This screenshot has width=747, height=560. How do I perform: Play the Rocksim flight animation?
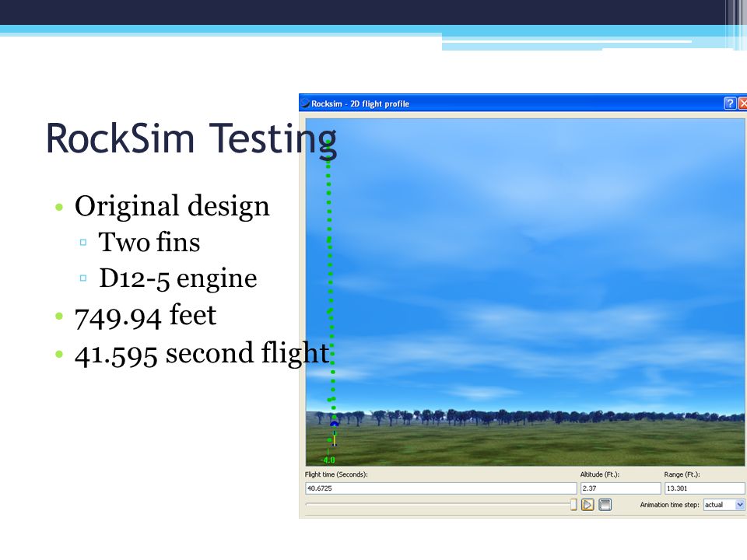pyautogui.click(x=587, y=505)
